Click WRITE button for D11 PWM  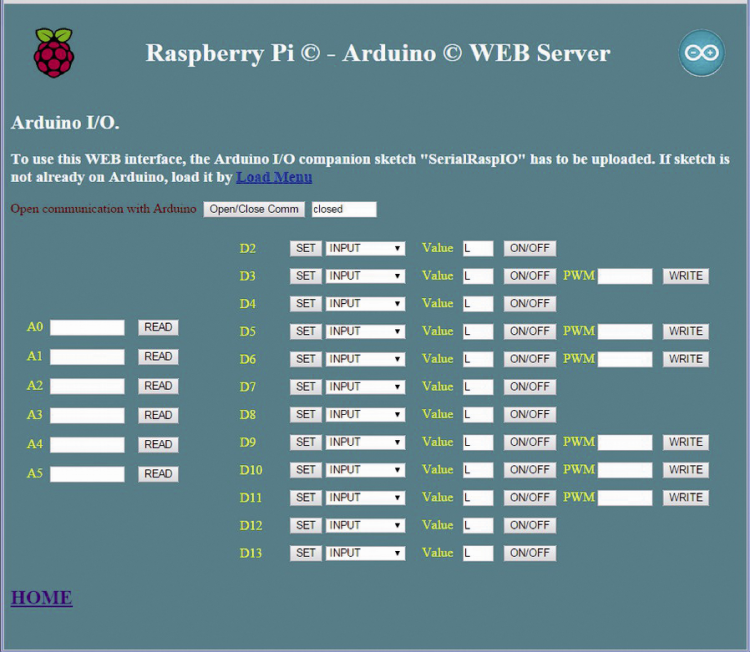(x=685, y=498)
